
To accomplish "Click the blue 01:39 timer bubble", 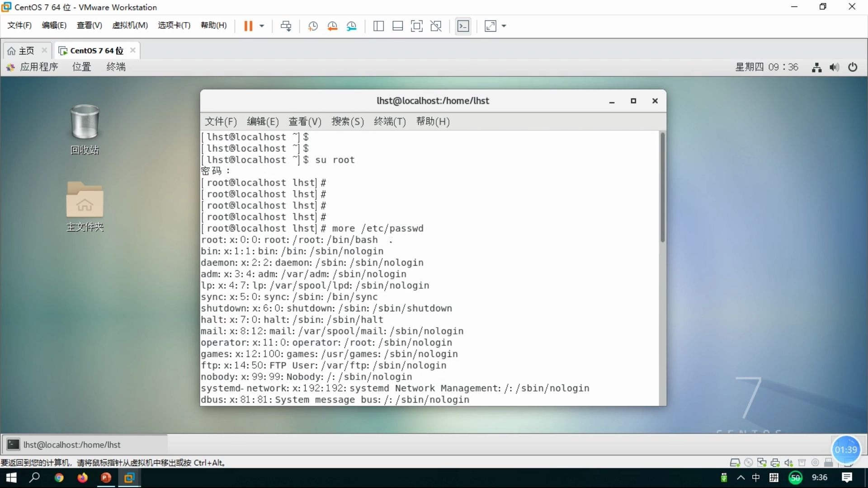I will (x=845, y=450).
